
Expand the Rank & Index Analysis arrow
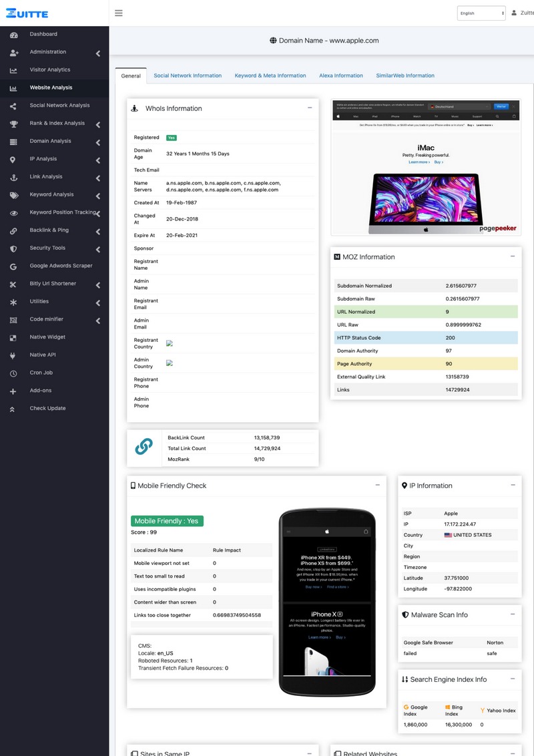click(x=98, y=125)
